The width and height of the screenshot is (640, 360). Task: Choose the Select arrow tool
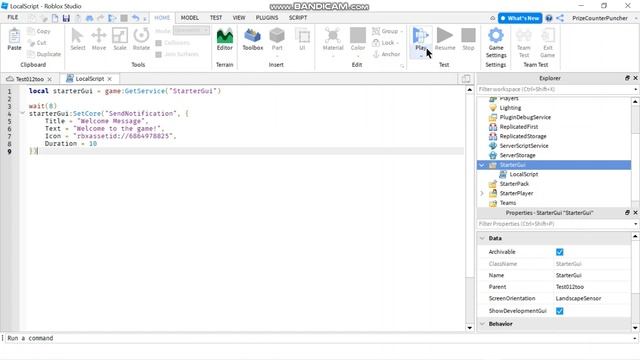tap(78, 39)
